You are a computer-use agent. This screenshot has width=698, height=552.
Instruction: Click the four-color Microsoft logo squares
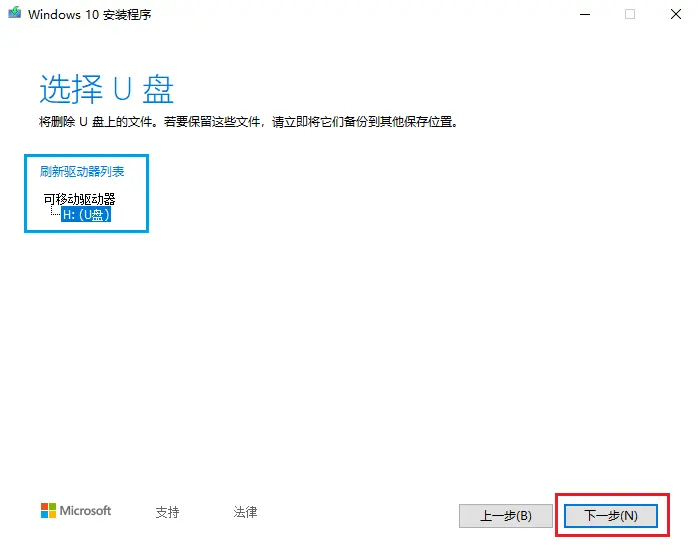48,511
